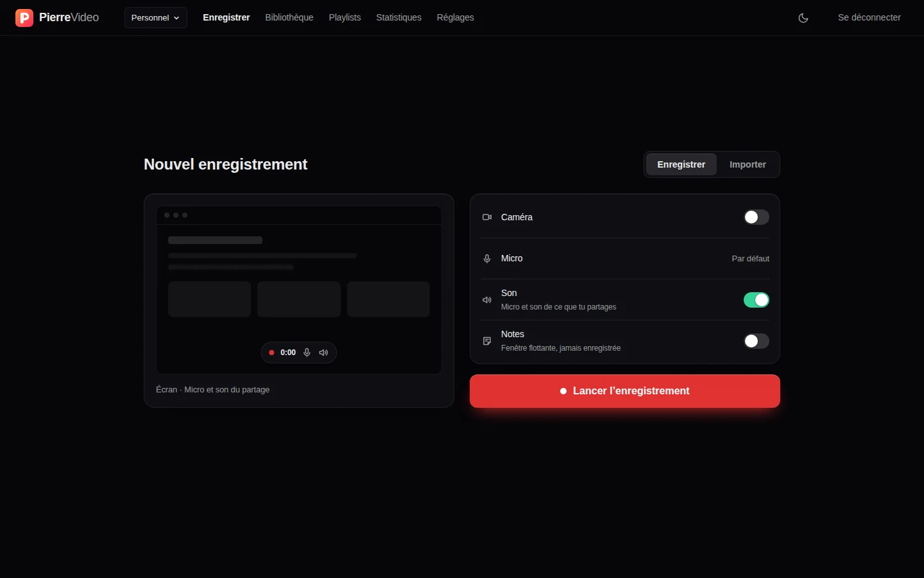924x578 pixels.
Task: Click Se déconnecter link
Action: (x=869, y=17)
